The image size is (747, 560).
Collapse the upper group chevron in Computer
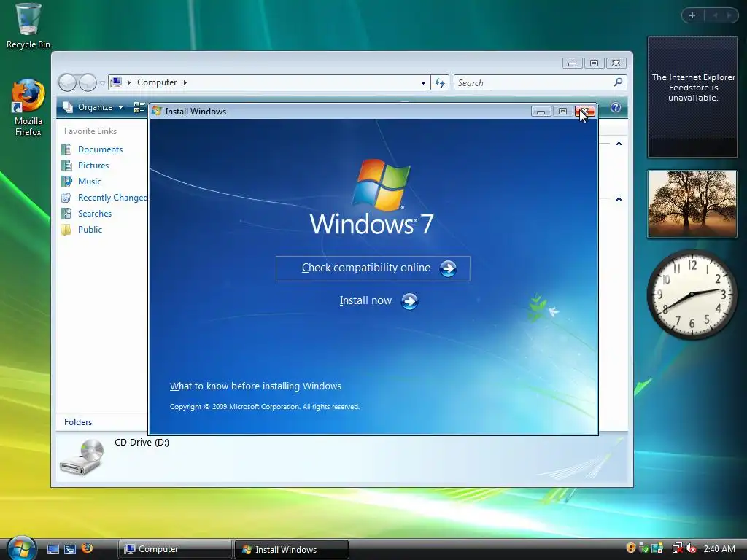(x=619, y=144)
